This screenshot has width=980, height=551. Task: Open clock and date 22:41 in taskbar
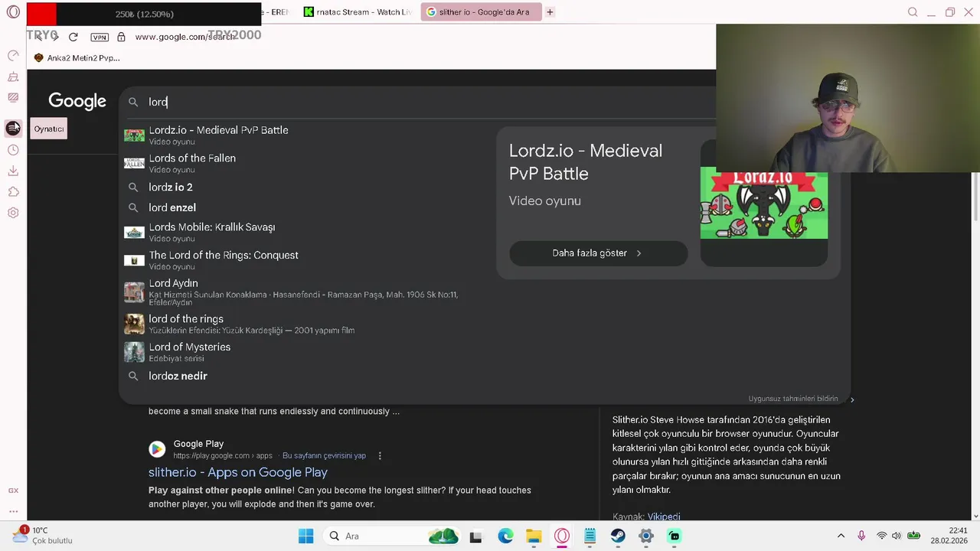coord(949,536)
